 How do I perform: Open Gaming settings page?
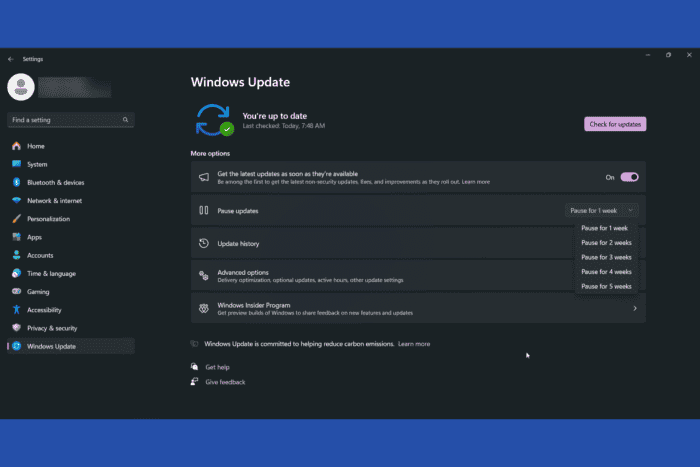point(71,292)
